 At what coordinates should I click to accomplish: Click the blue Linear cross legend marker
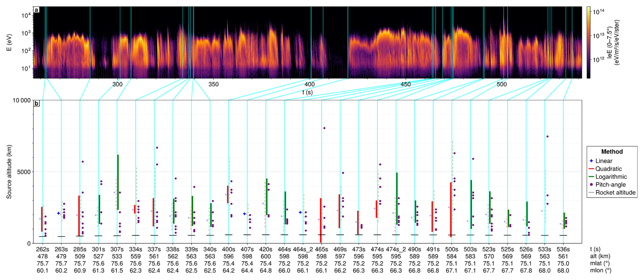592,161
